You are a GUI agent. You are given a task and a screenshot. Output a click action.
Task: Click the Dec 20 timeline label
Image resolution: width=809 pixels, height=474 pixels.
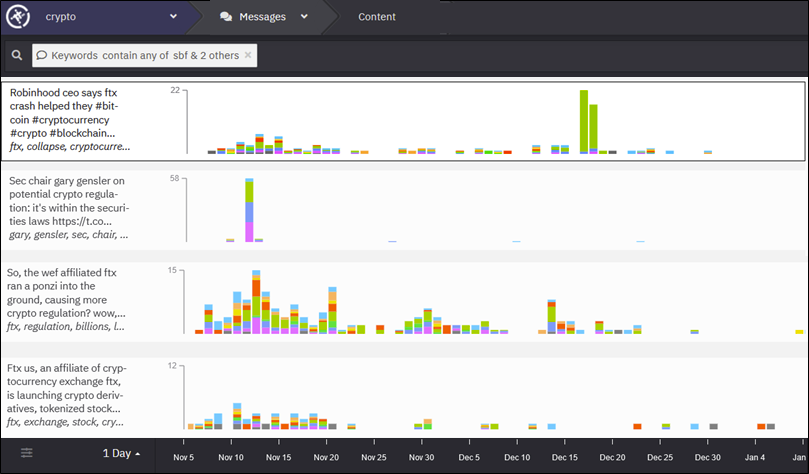point(612,457)
